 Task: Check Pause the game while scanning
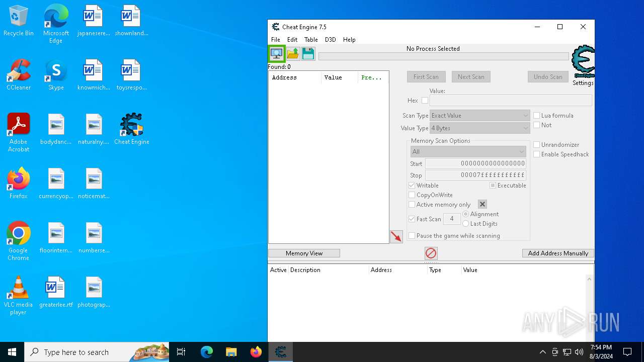412,236
